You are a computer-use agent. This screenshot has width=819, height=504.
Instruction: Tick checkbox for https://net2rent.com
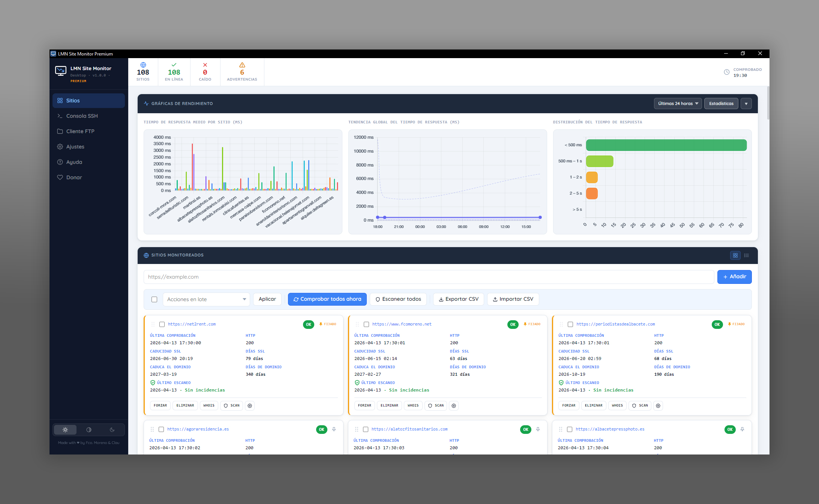click(x=162, y=324)
